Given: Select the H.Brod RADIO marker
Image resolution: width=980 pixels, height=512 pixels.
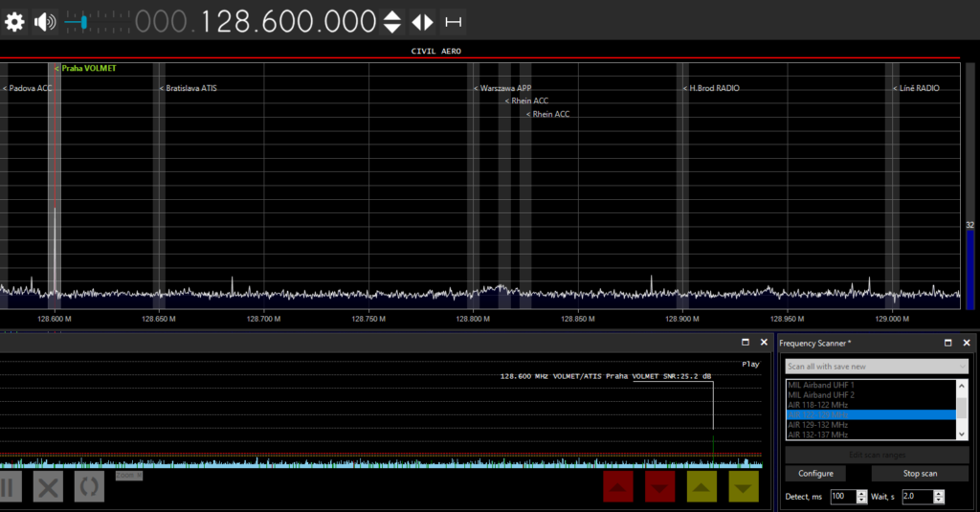Looking at the screenshot, I should (711, 88).
